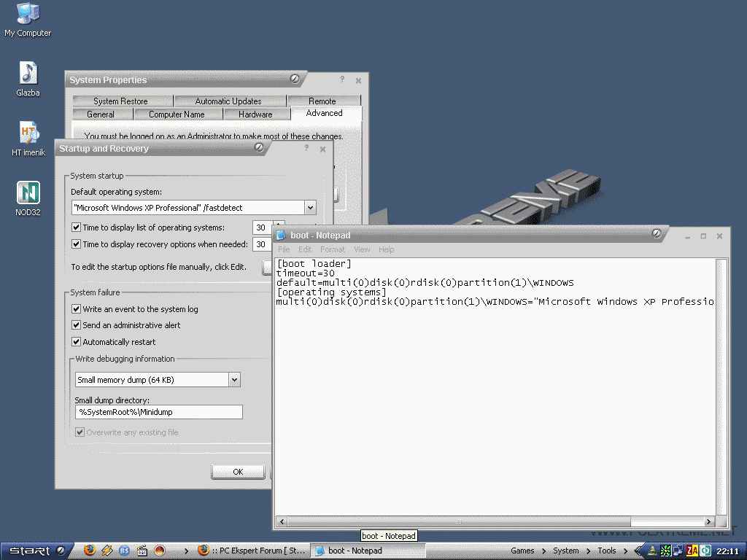Expand the System toolbar chevron
Image resolution: width=747 pixels, height=560 pixels.
pyautogui.click(x=589, y=551)
